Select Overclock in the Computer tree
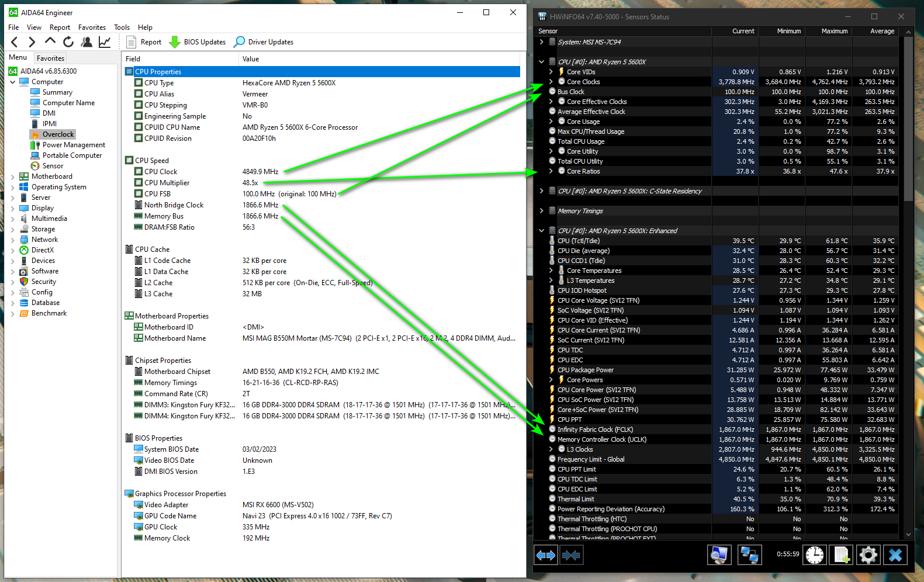The image size is (924, 582). (58, 134)
